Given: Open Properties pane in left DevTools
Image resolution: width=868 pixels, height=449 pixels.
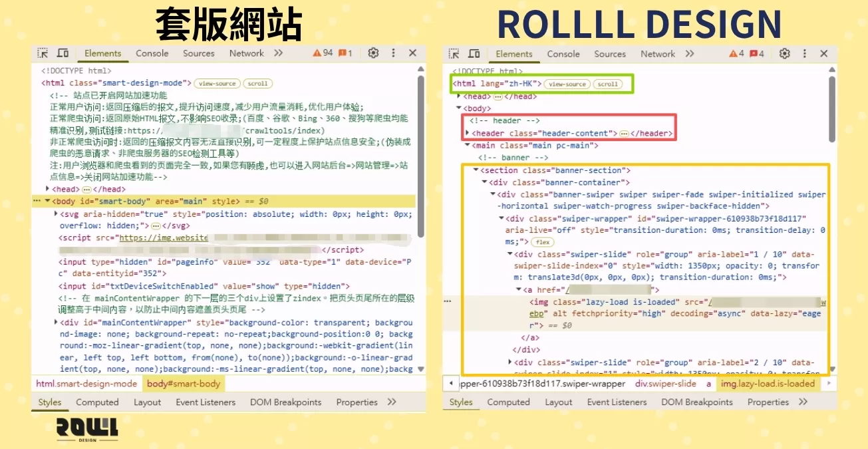Looking at the screenshot, I should [x=357, y=402].
